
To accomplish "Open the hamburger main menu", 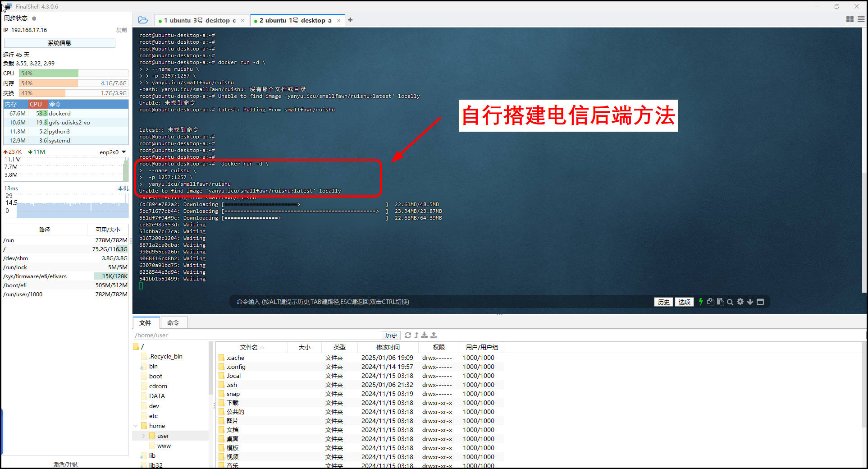I will [x=861, y=19].
